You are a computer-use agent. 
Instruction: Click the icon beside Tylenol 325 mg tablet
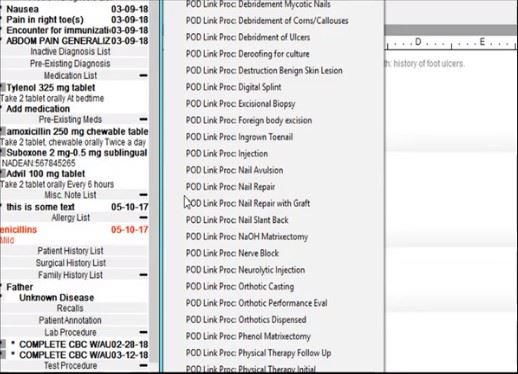click(x=3, y=88)
